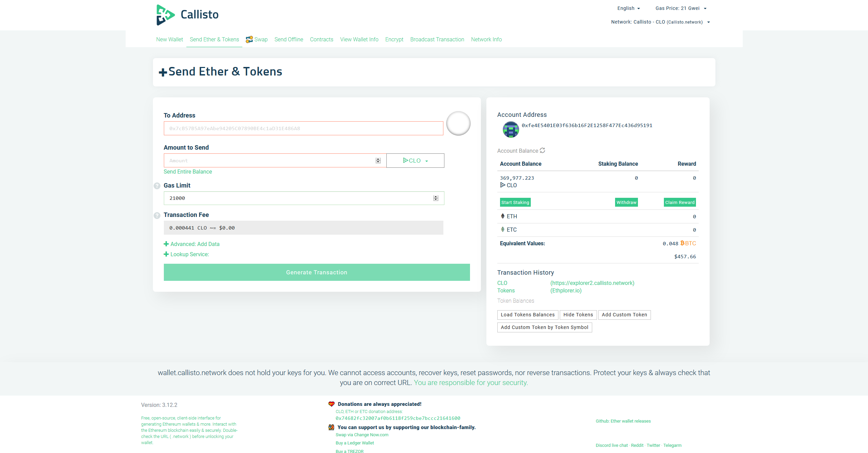
Task: Open the Telegarm link
Action: [x=672, y=445]
